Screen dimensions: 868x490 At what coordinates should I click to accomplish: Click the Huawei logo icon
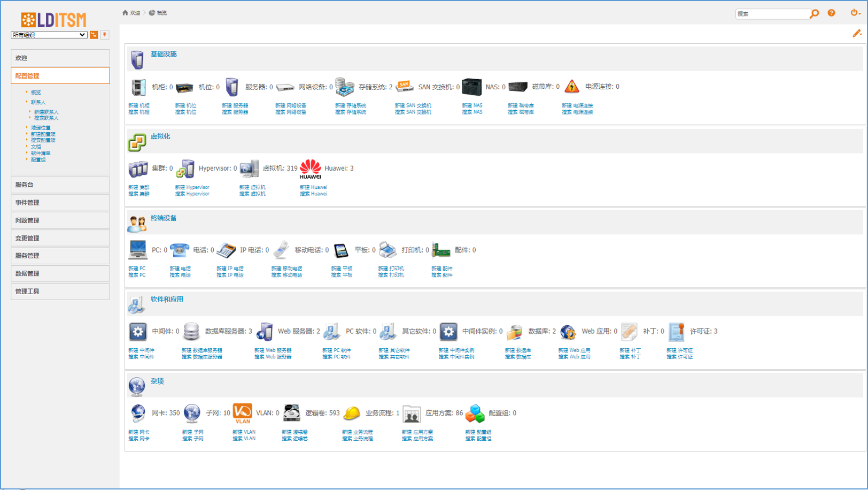coord(310,169)
